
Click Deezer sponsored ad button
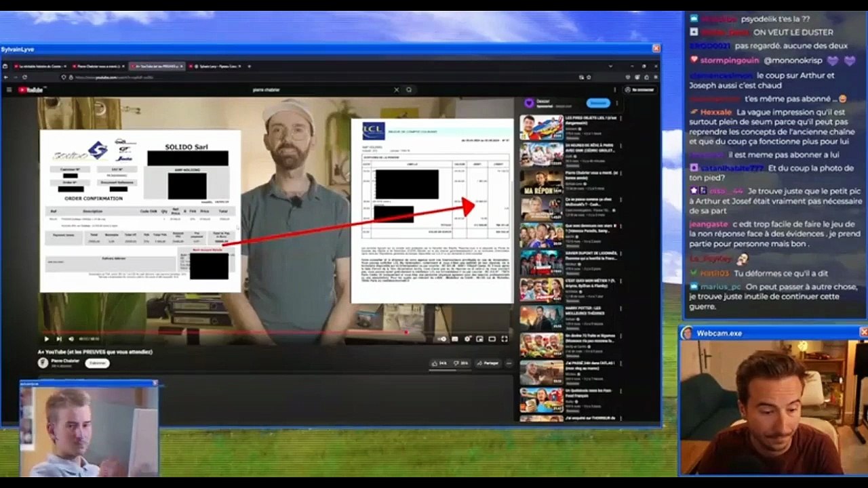click(598, 103)
